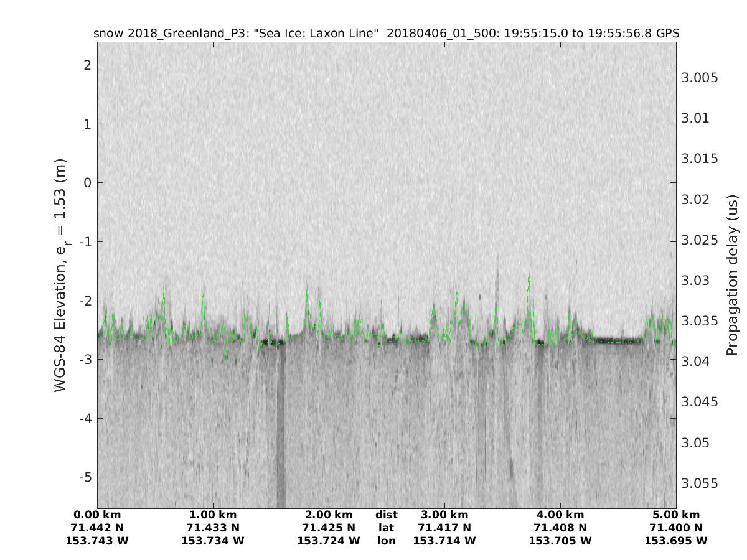The width and height of the screenshot is (747, 560).
Task: Select the longitude value 153.705 W
Action: [x=560, y=541]
